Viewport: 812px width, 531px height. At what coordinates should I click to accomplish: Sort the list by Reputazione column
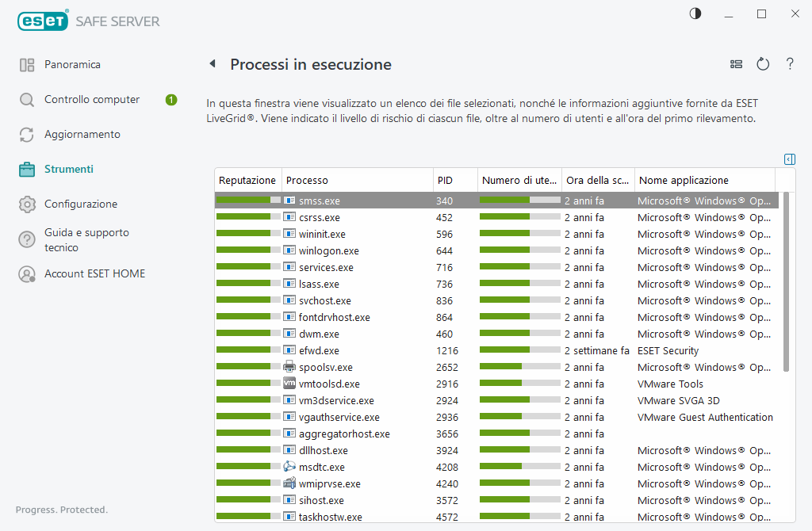point(247,181)
